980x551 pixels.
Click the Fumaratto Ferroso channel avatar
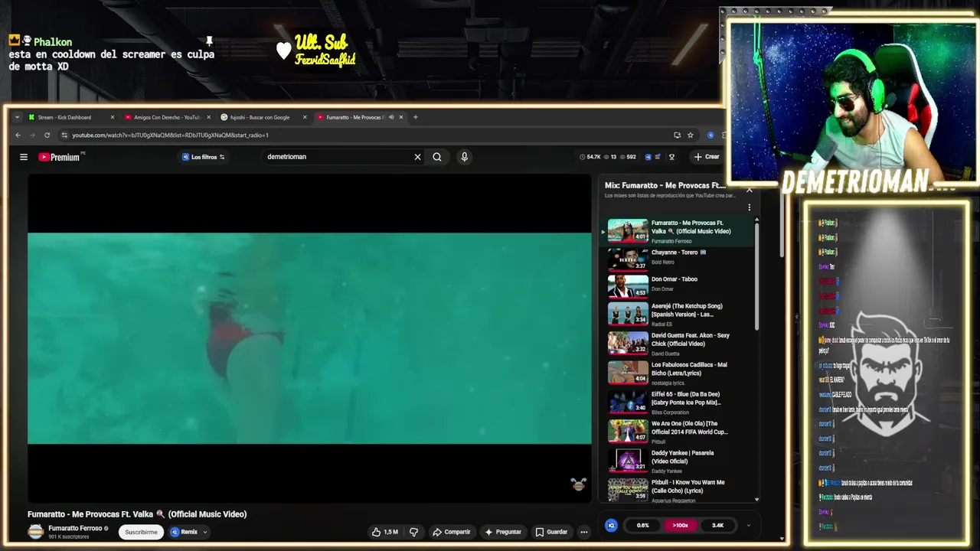coord(36,532)
